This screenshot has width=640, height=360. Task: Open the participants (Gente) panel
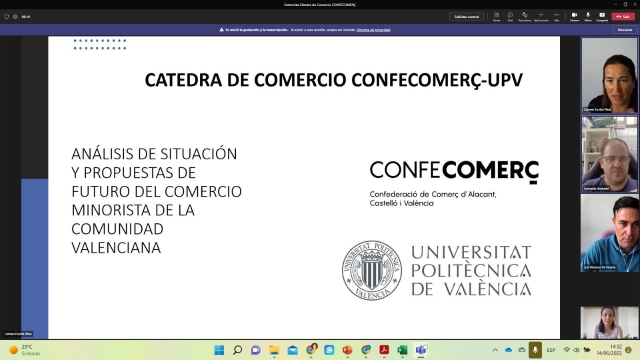pos(496,16)
